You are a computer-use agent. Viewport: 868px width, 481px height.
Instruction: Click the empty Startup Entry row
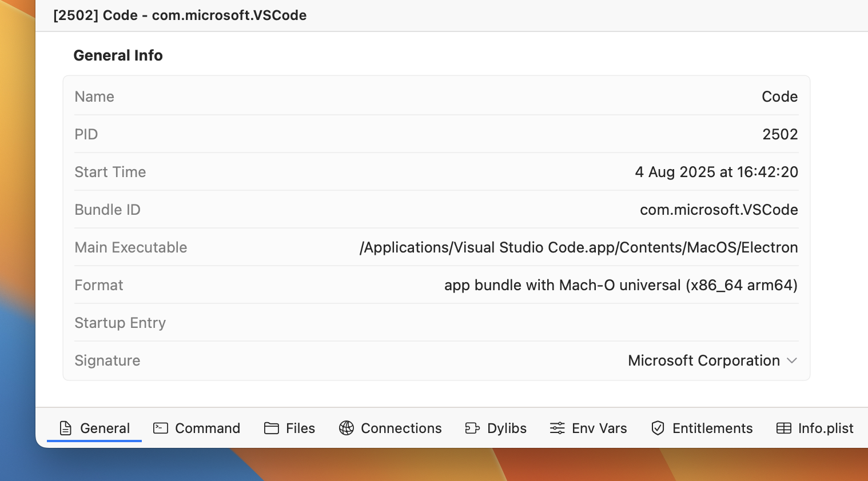pos(436,323)
